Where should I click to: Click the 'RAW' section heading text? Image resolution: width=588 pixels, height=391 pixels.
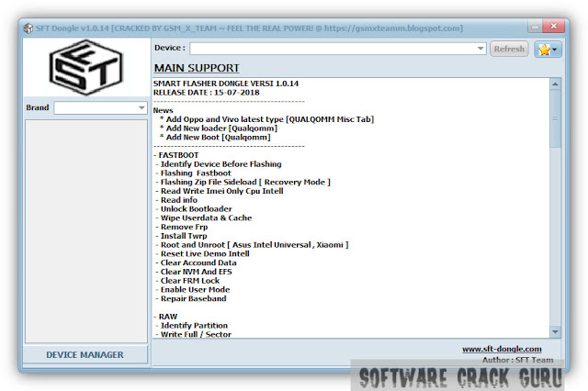168,317
